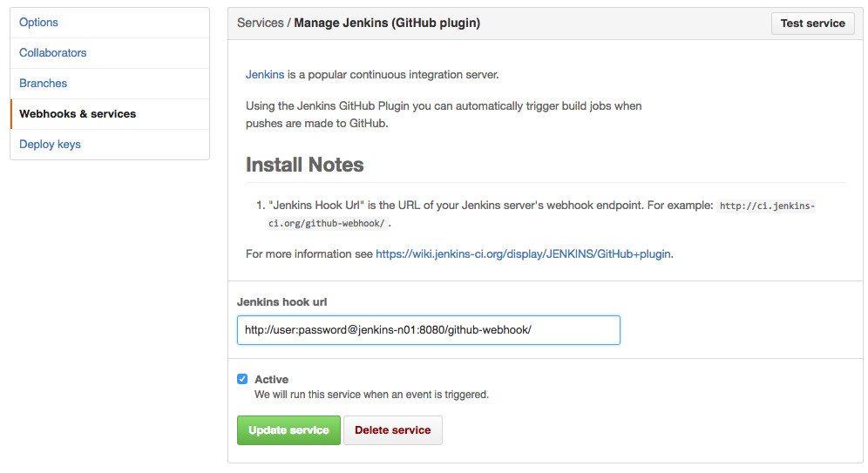Click text 'We will run this service when an event is triggered.'
868x473 pixels.
tap(371, 395)
